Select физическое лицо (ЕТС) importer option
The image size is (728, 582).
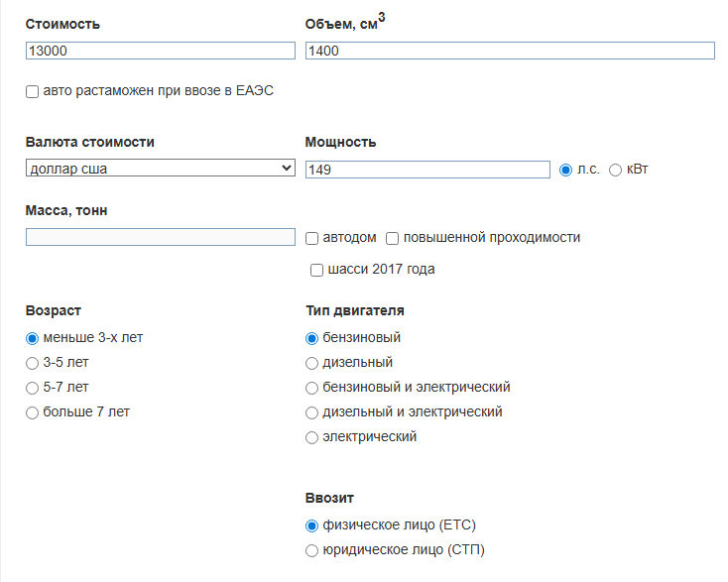pos(311,525)
